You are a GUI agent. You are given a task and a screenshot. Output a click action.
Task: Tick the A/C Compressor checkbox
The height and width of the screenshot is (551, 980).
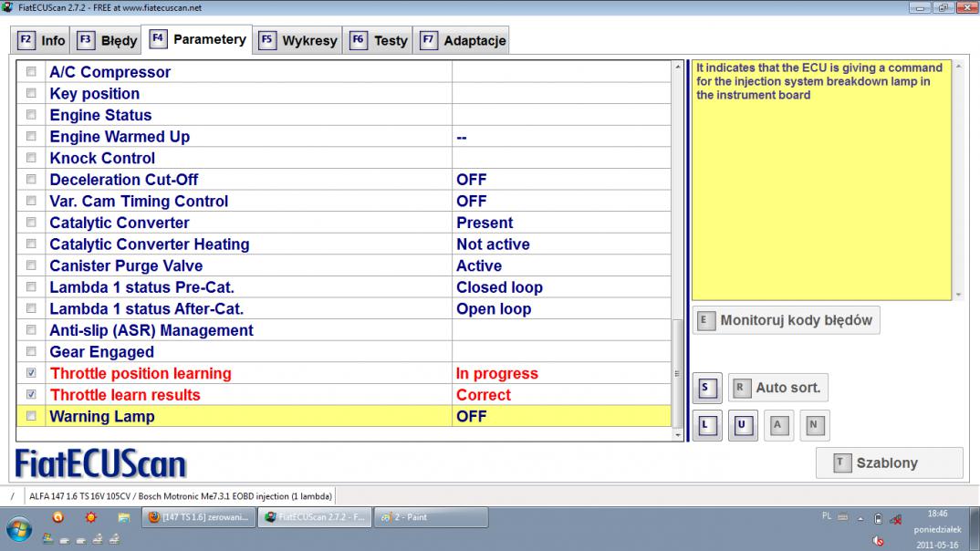point(31,72)
